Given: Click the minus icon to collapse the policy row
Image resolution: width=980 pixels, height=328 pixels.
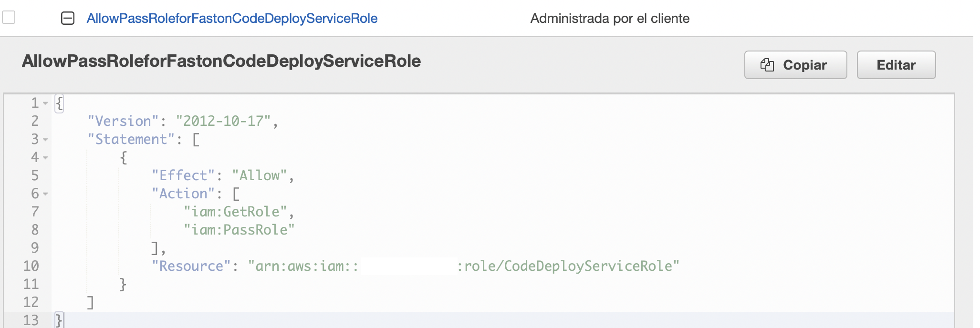Looking at the screenshot, I should pyautogui.click(x=68, y=18).
